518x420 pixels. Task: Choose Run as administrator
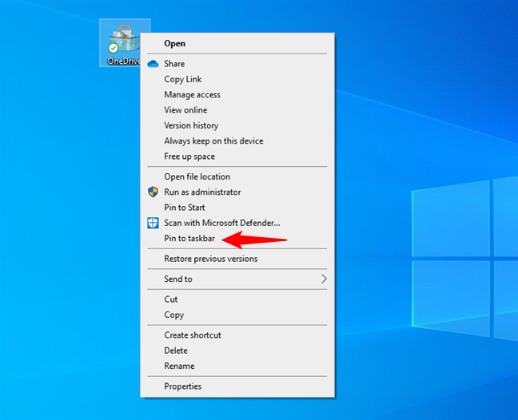coord(237,192)
